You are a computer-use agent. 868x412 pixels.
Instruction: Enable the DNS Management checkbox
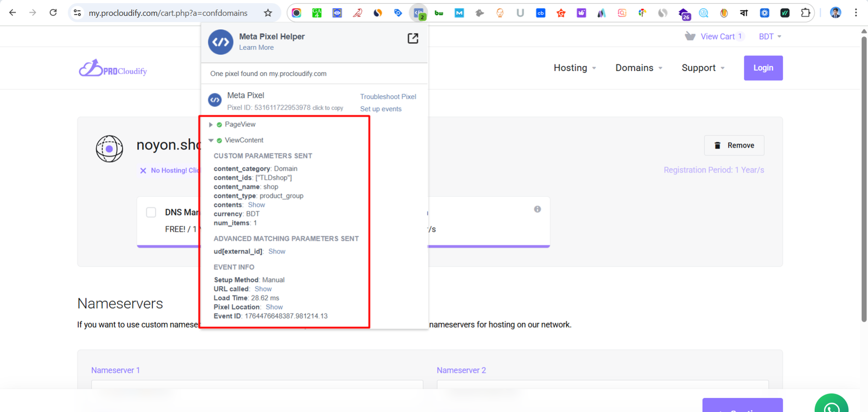click(151, 213)
